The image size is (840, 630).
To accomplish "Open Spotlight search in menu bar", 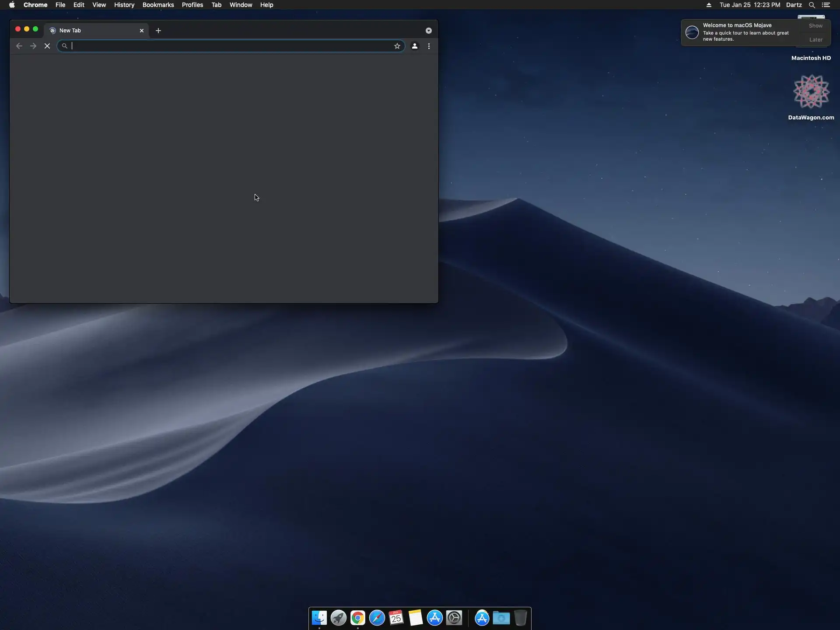I will 812,5.
